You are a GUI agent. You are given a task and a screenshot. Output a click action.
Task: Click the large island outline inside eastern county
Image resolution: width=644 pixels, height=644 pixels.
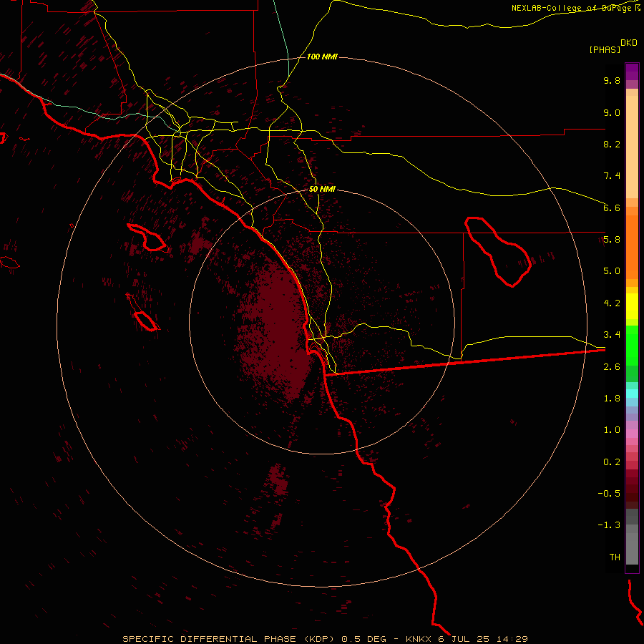point(498,251)
